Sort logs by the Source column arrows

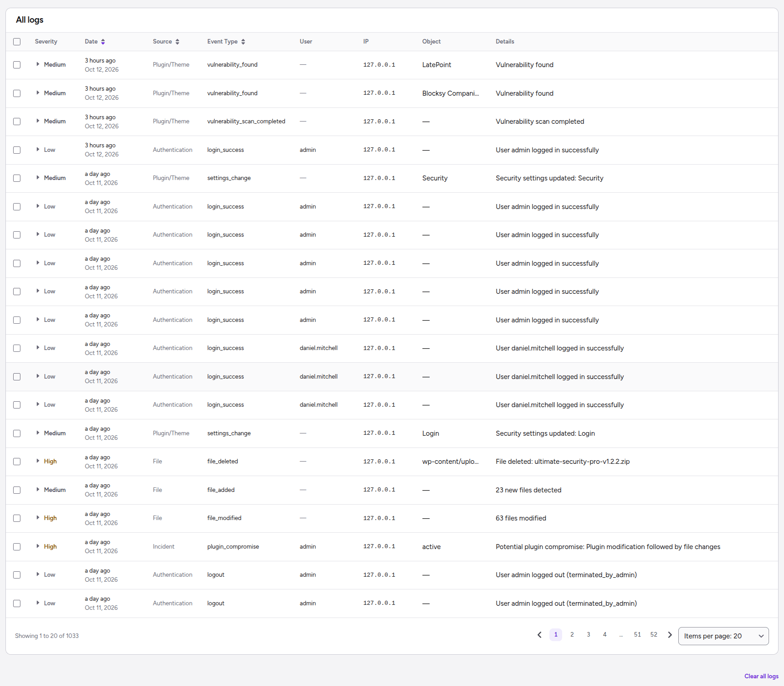point(177,42)
